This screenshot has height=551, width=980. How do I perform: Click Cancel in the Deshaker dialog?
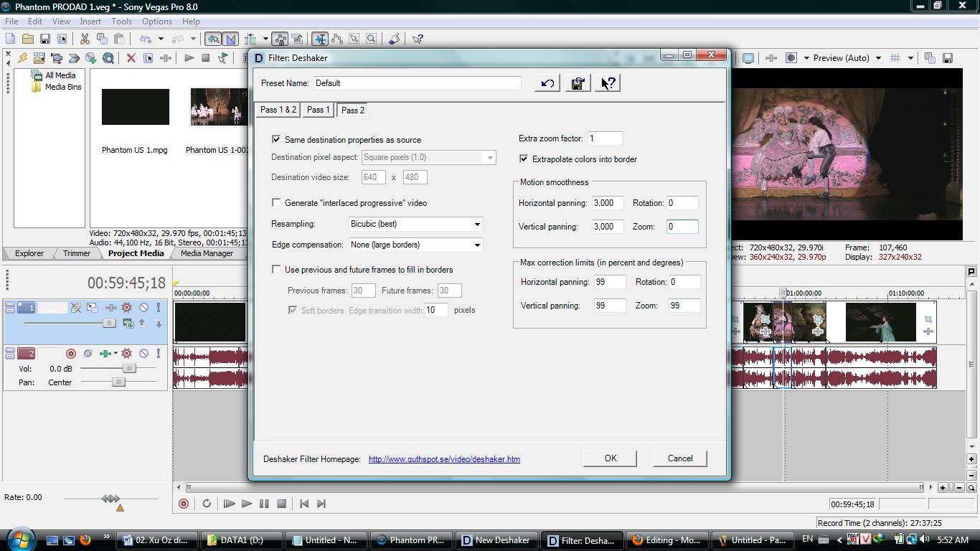680,458
